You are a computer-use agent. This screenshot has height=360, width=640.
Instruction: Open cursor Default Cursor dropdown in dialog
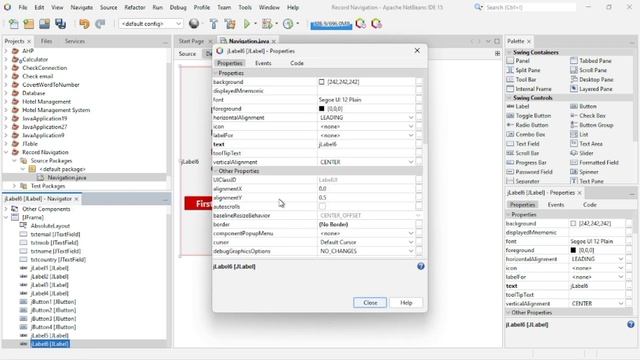[x=411, y=242]
